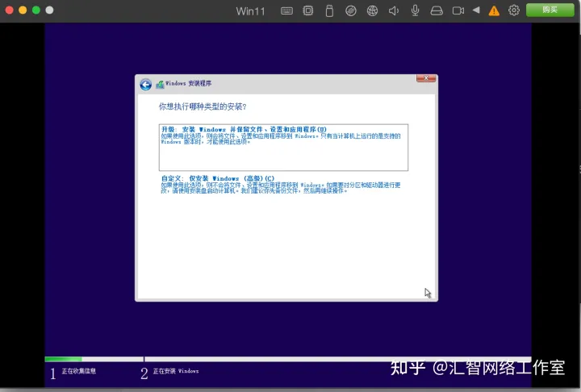Image resolution: width=581 pixels, height=392 pixels.
Task: Click the Windows Setup installer icon
Action: pos(160,85)
